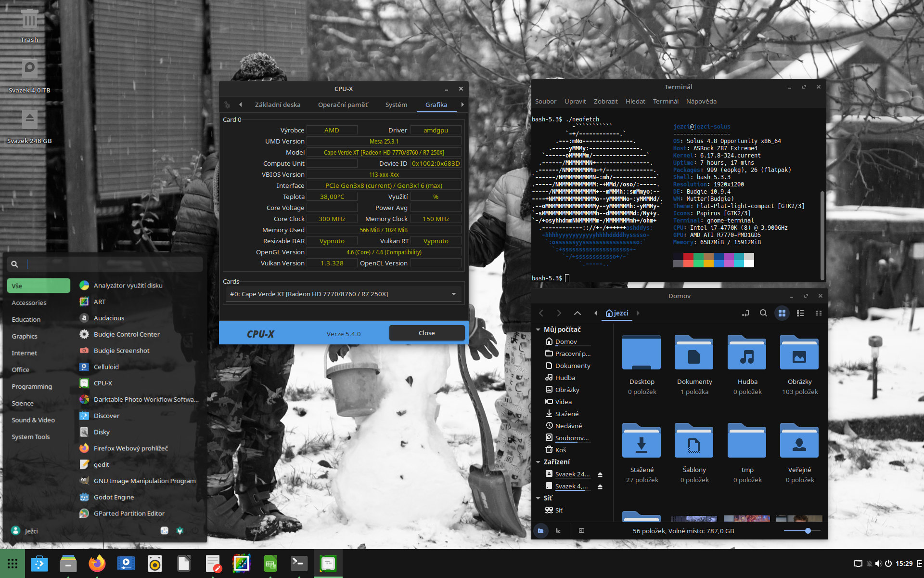Collapse the Můj počítač section
This screenshot has width=924, height=578.
(x=538, y=329)
